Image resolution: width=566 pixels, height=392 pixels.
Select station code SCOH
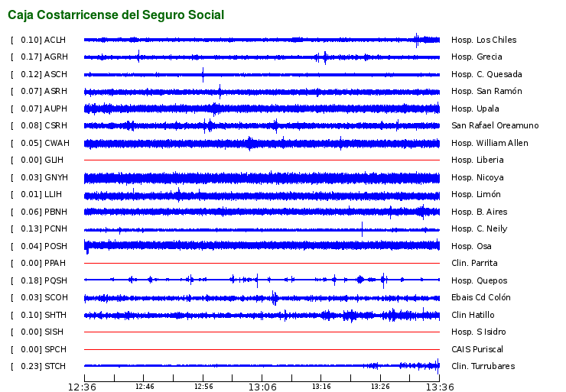(x=56, y=298)
